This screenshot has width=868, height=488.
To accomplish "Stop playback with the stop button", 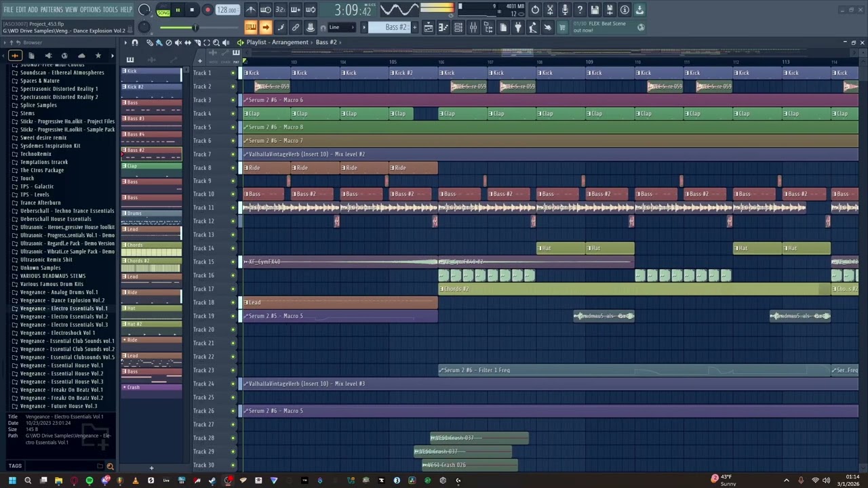I will pyautogui.click(x=192, y=10).
